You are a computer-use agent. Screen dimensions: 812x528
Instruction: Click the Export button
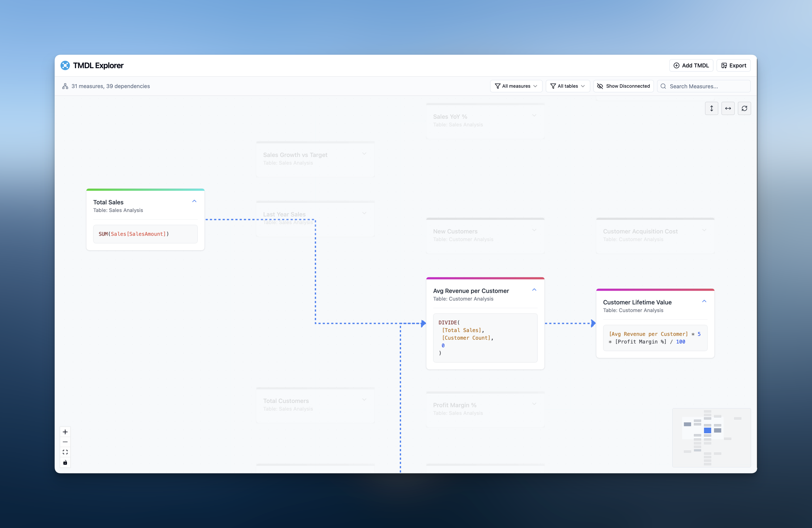[733, 66]
